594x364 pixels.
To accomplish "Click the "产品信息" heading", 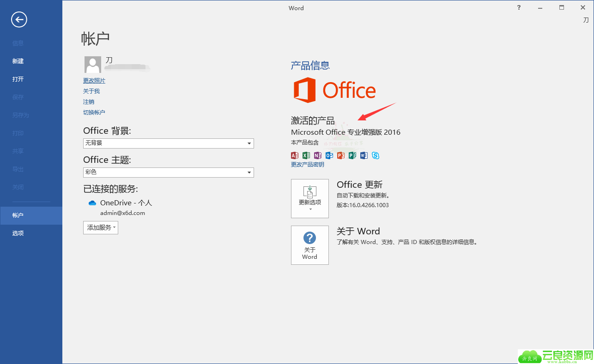I will pos(310,66).
